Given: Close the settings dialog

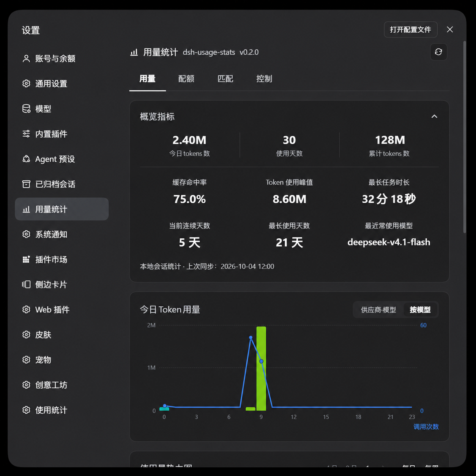Looking at the screenshot, I should click(x=450, y=30).
